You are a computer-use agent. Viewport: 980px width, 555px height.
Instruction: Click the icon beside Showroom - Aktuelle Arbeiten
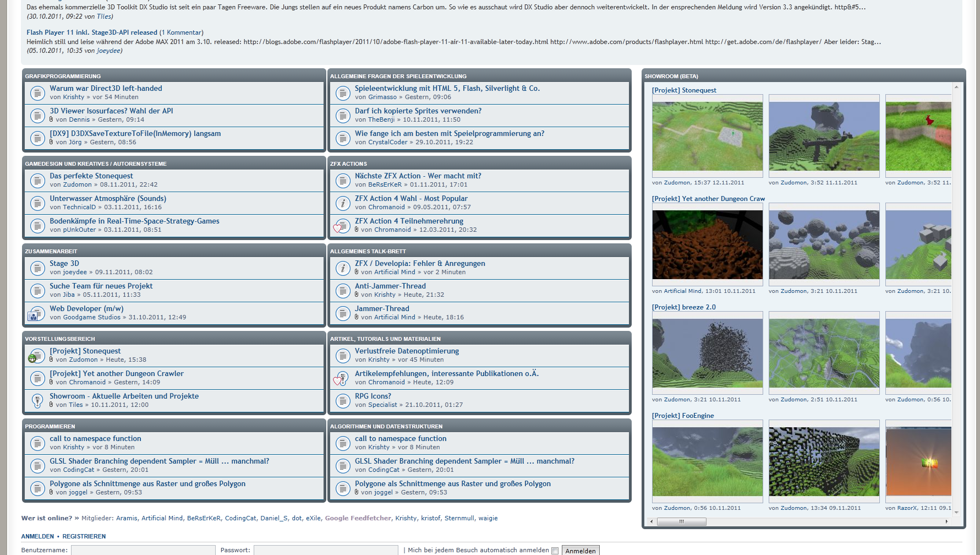click(x=37, y=401)
